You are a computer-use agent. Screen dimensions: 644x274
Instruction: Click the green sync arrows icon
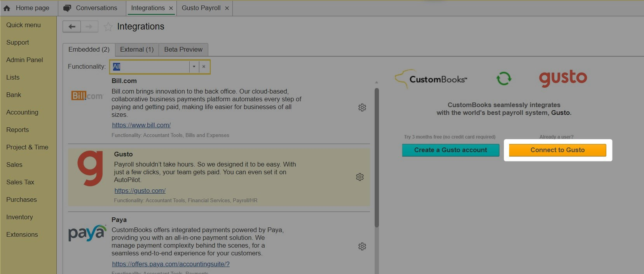504,78
